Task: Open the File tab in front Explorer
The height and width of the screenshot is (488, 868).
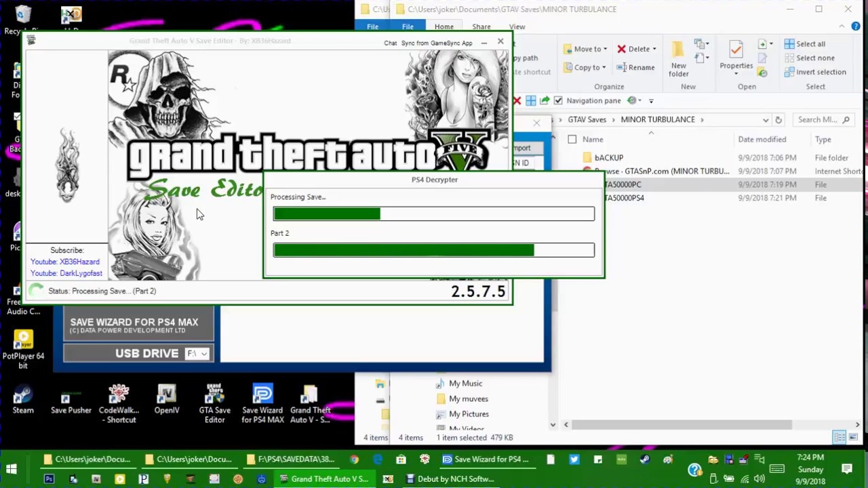Action: point(408,26)
